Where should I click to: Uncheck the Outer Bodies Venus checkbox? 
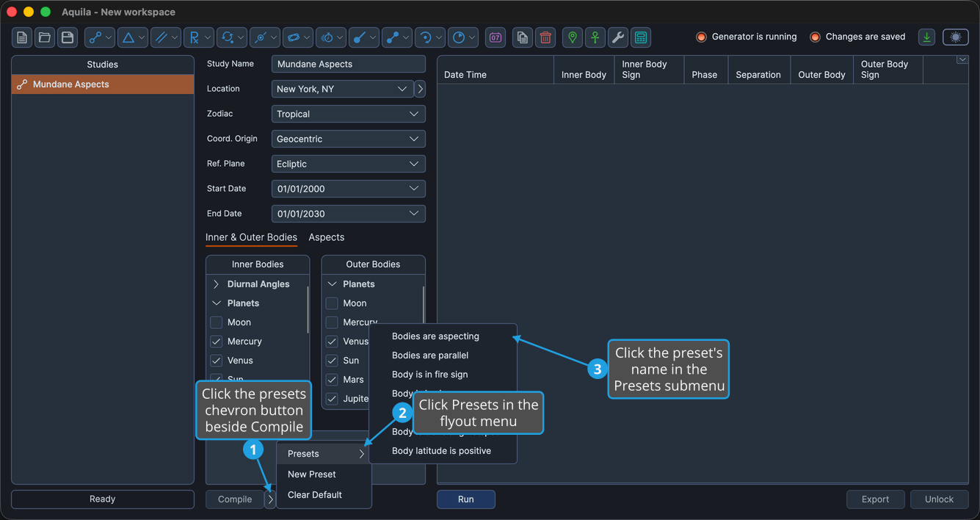point(332,342)
